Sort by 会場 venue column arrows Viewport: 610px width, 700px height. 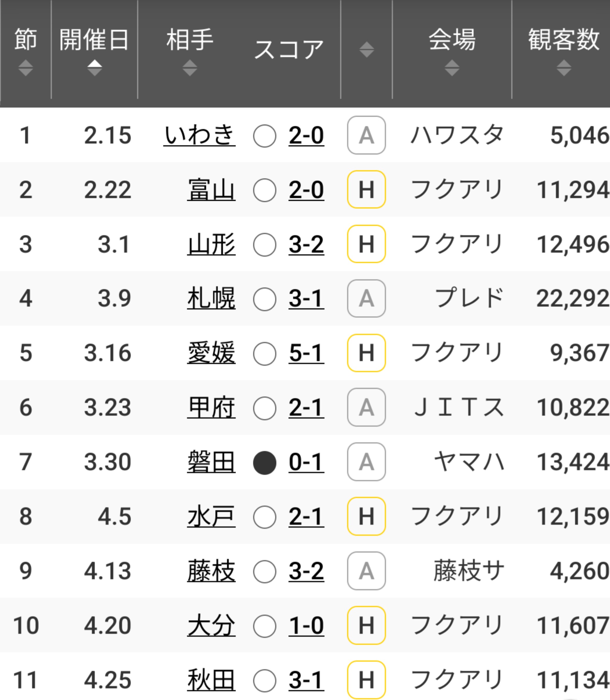(x=452, y=68)
